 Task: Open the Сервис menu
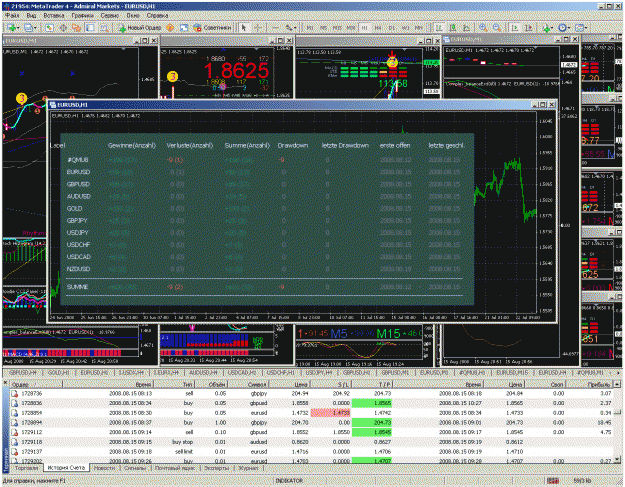coord(110,16)
